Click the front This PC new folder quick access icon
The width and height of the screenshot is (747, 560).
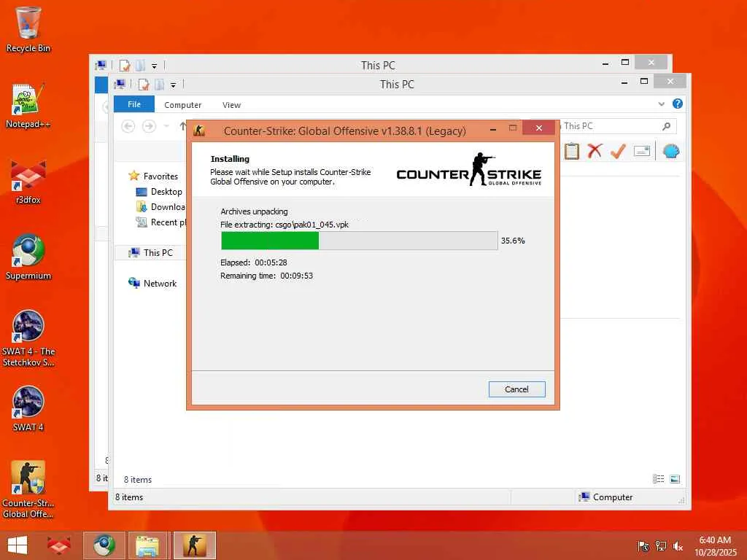[159, 85]
